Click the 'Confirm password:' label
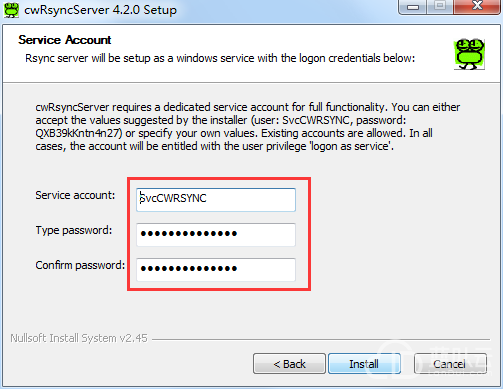503x389 pixels. 80,265
